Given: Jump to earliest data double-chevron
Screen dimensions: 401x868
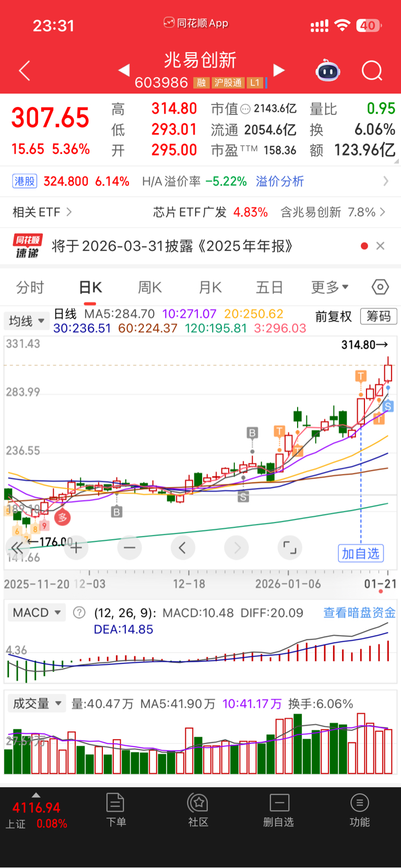Looking at the screenshot, I should (x=17, y=548).
